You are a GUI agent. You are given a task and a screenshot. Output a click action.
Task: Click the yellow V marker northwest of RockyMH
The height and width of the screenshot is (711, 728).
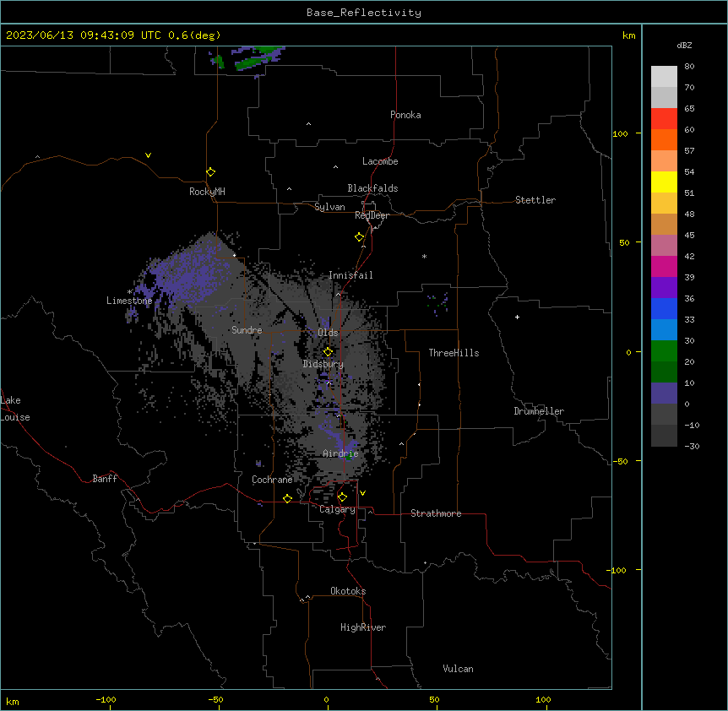click(x=148, y=155)
